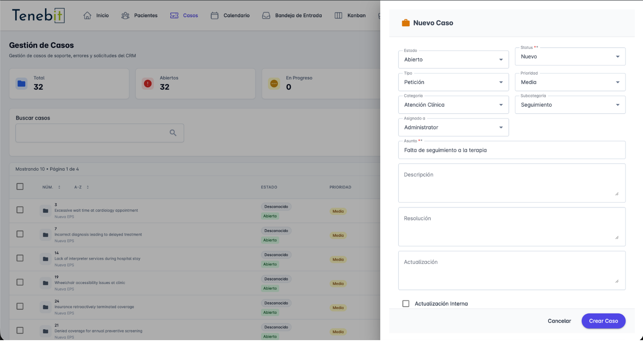Screen dimensions: 643x364
Task: Click the Tenebit logo
Action: pyautogui.click(x=38, y=15)
